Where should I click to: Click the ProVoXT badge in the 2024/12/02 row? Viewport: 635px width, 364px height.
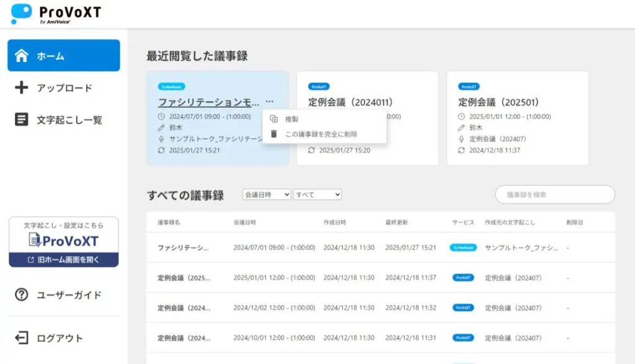click(x=463, y=308)
